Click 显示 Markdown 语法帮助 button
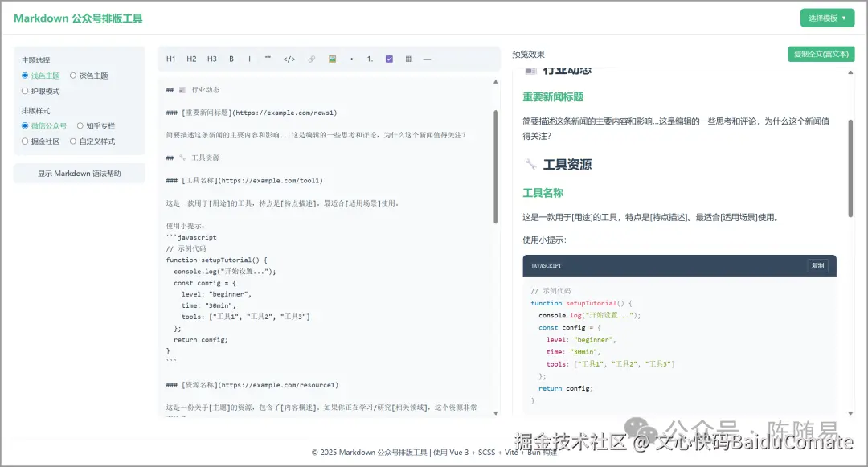 79,173
